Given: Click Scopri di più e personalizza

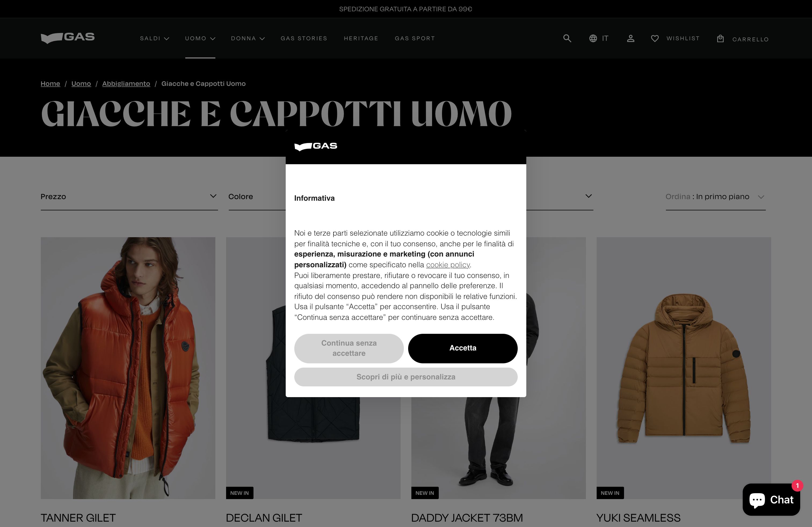Looking at the screenshot, I should [x=406, y=377].
